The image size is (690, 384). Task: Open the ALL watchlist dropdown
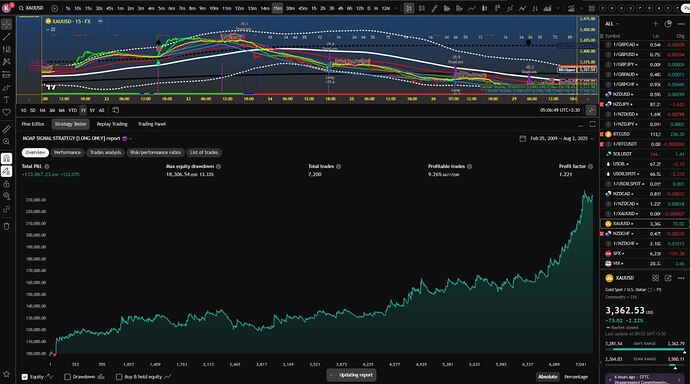612,24
